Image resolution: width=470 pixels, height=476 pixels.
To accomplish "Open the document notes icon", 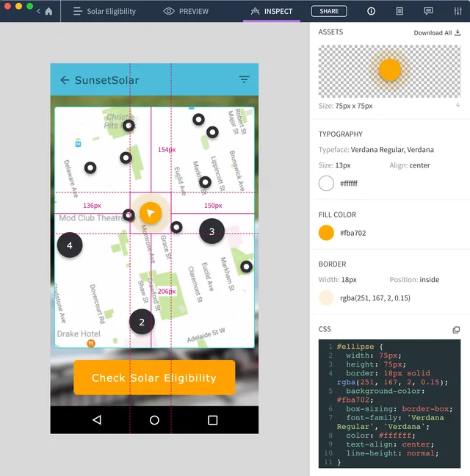I will tap(399, 11).
